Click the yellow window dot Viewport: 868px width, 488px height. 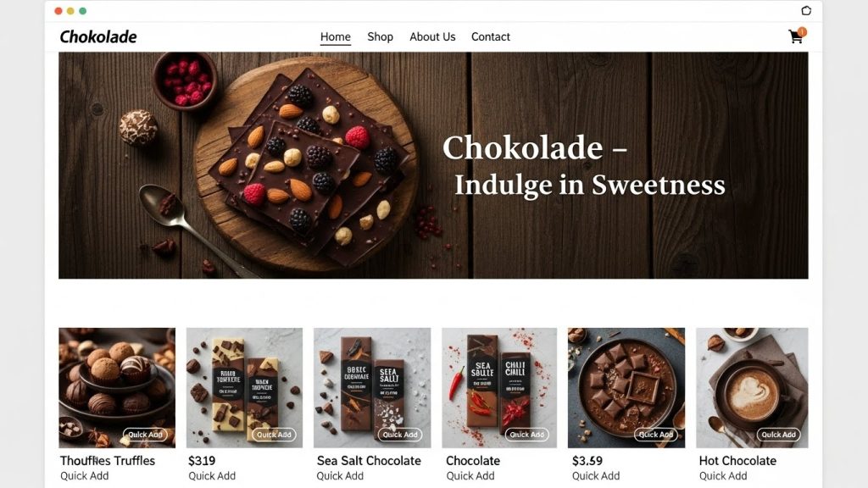click(x=70, y=11)
